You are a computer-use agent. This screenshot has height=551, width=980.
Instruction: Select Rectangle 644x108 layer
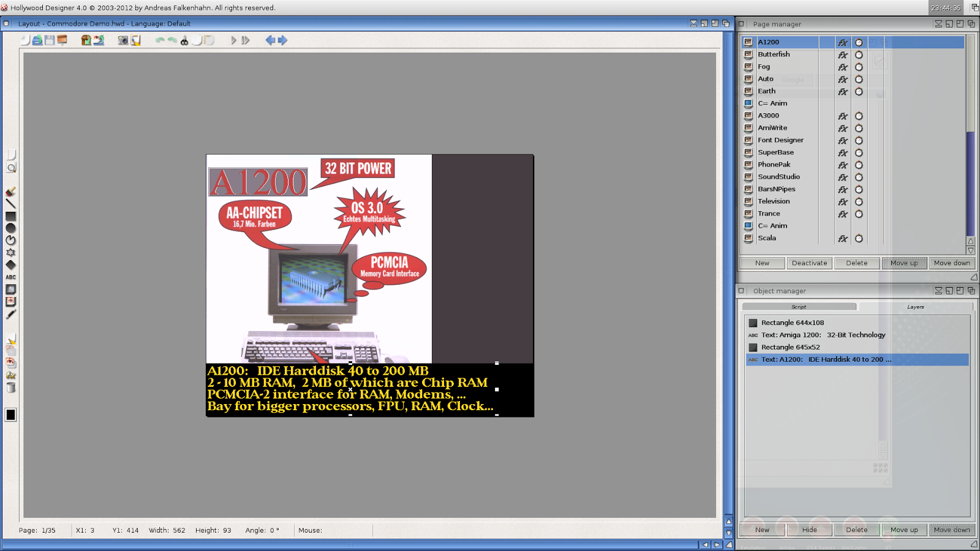[x=857, y=323]
